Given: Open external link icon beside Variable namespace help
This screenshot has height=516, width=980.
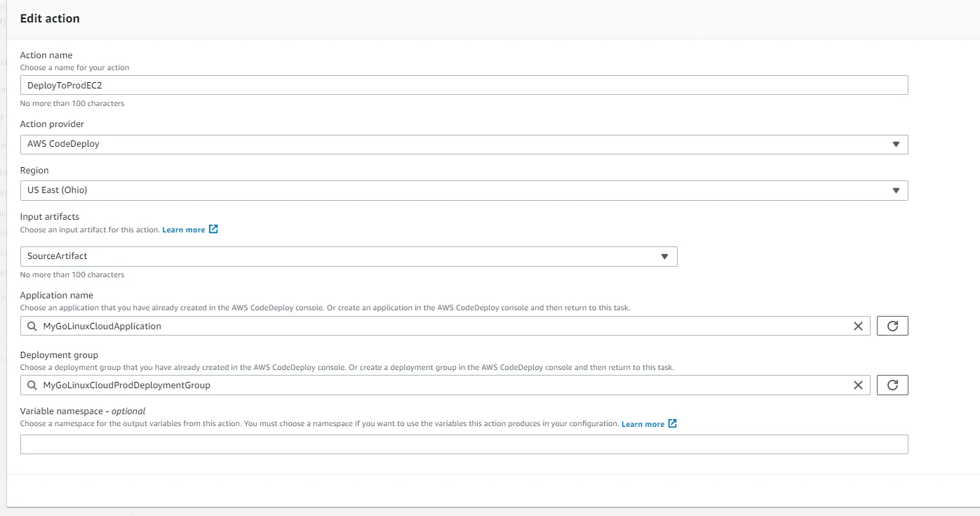Looking at the screenshot, I should coord(673,424).
